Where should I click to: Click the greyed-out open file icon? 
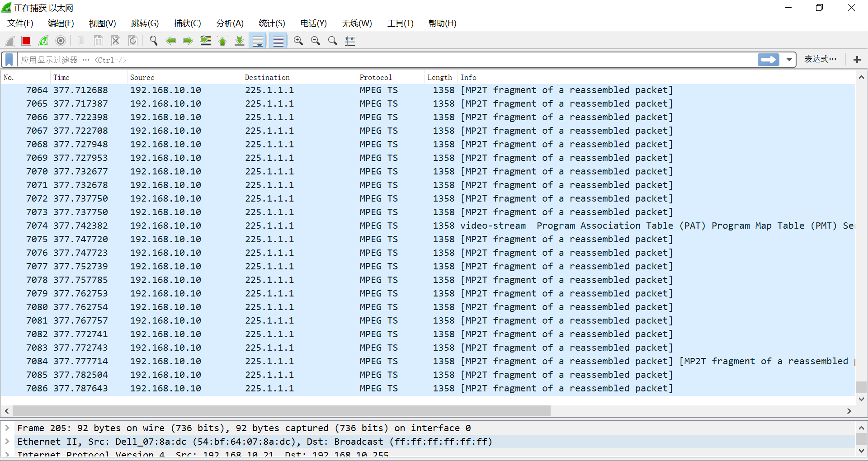pos(81,41)
